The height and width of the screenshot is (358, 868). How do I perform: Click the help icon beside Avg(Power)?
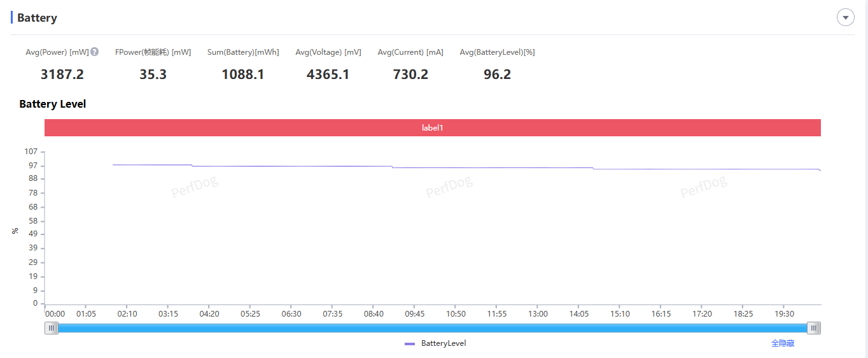[x=94, y=52]
